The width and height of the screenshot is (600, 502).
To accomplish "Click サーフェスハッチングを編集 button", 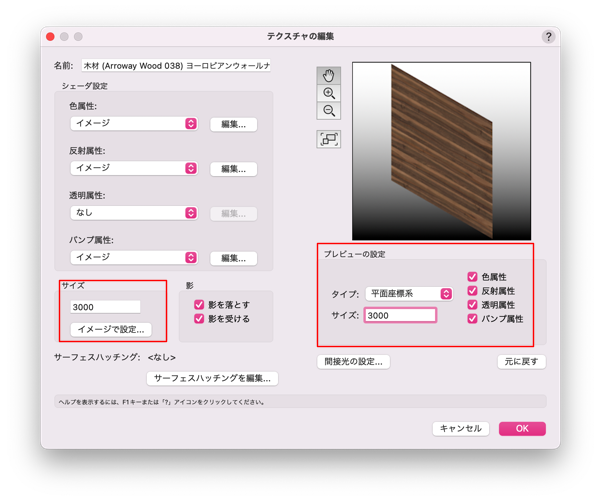I will [212, 378].
